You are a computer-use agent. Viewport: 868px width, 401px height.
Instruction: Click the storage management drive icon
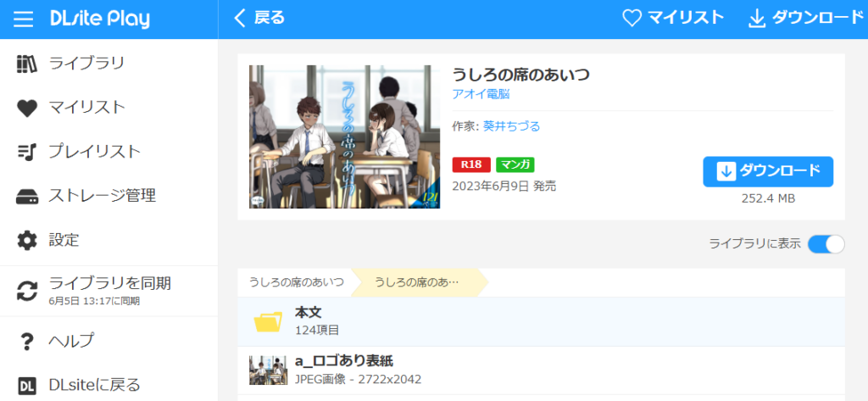click(x=27, y=196)
